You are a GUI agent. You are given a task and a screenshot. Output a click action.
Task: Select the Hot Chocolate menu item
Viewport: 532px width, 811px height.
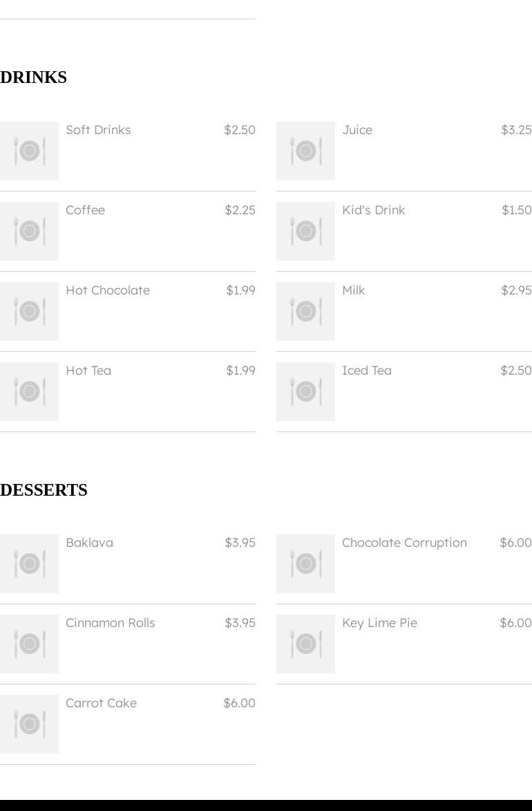[x=128, y=311]
